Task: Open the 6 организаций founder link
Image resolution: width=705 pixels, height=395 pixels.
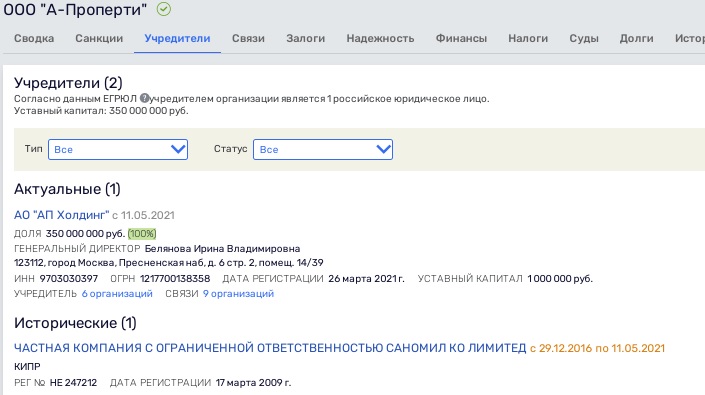Action: pos(117,294)
